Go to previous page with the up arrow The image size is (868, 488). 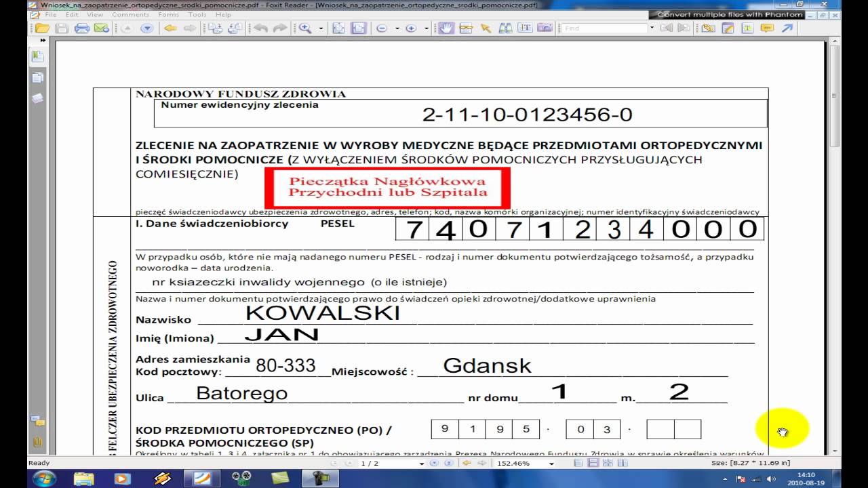pos(127,28)
